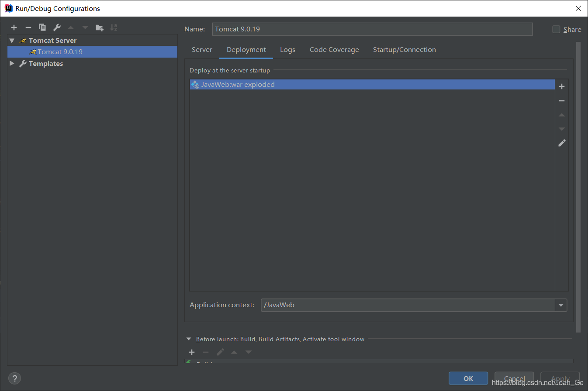Remove selected configuration with minus icon
The height and width of the screenshot is (391, 588).
pyautogui.click(x=28, y=27)
